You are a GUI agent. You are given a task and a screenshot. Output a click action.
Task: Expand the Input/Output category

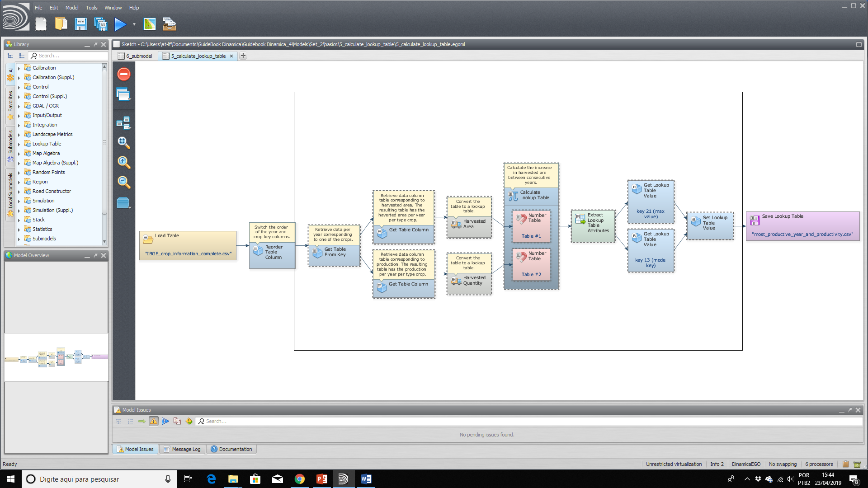[19, 116]
